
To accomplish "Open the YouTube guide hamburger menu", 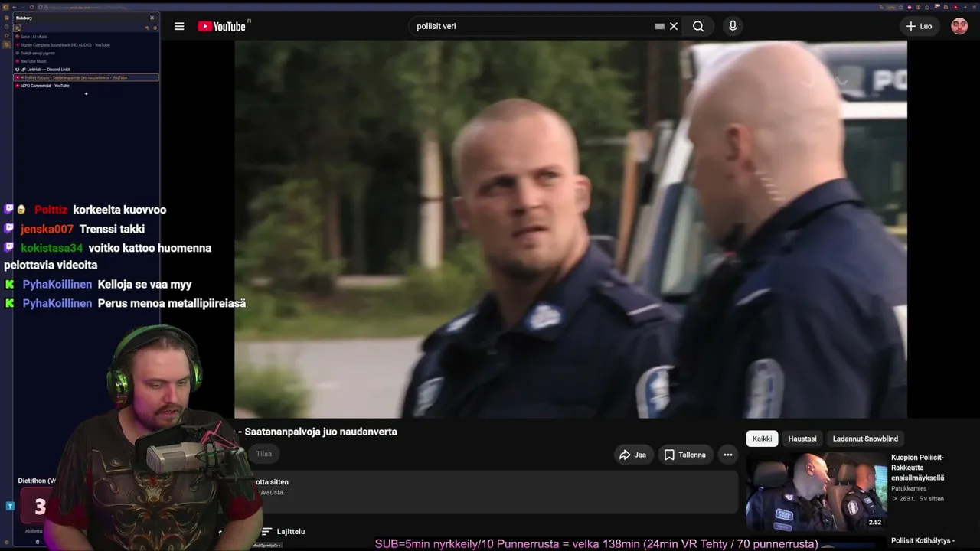I will [179, 26].
